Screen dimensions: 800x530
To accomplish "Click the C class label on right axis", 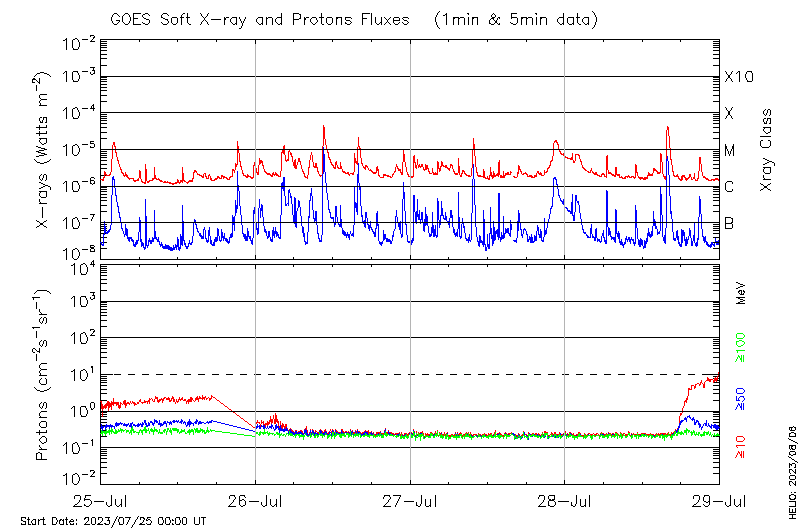I will click(729, 186).
